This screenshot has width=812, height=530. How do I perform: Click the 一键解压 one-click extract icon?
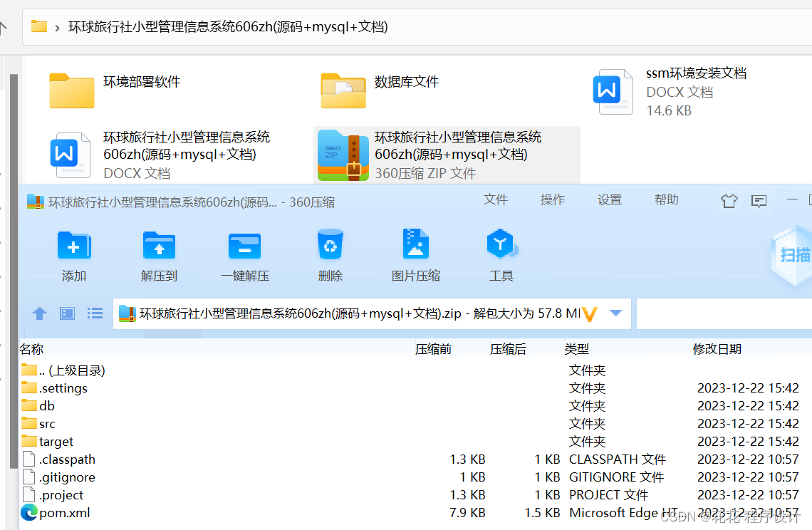pos(244,246)
